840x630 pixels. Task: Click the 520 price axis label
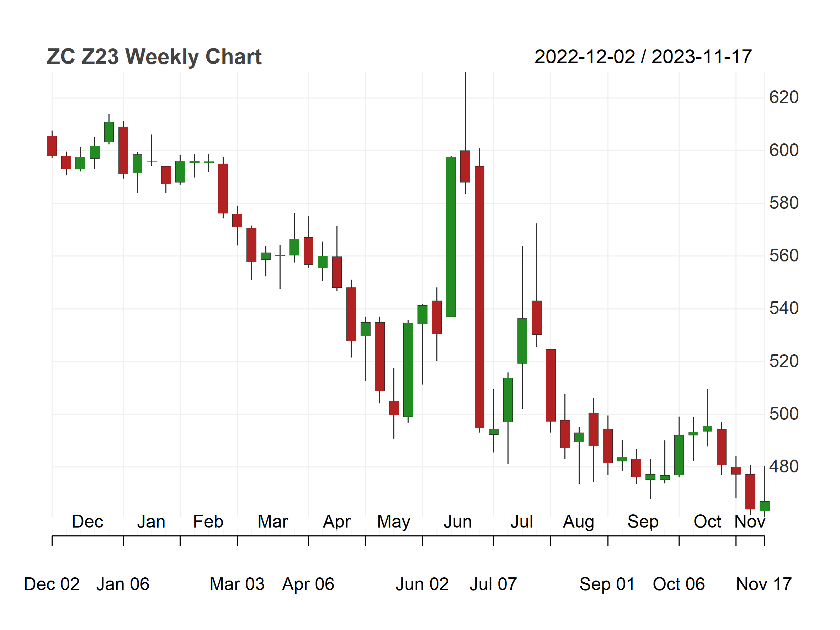coord(784,361)
